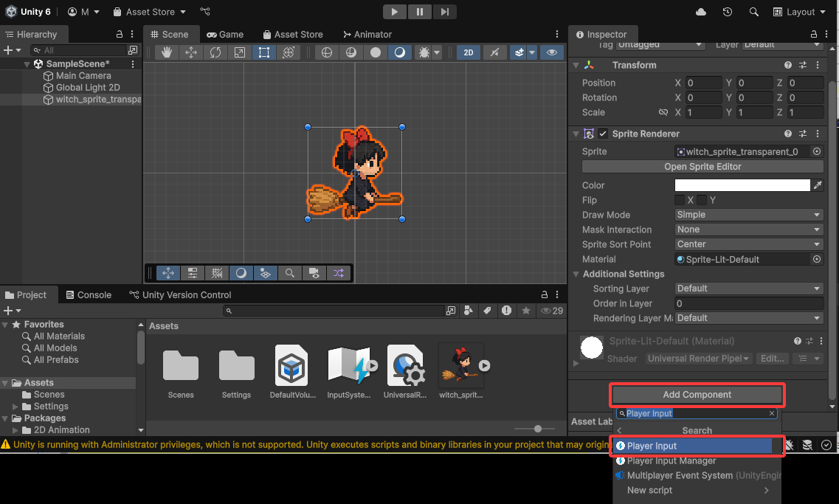The width and height of the screenshot is (839, 504).
Task: Open the Layout dropdown
Action: (x=800, y=12)
